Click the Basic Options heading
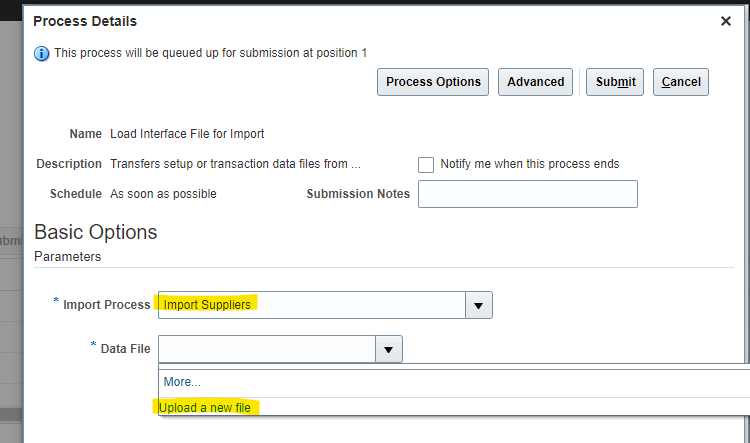 96,232
